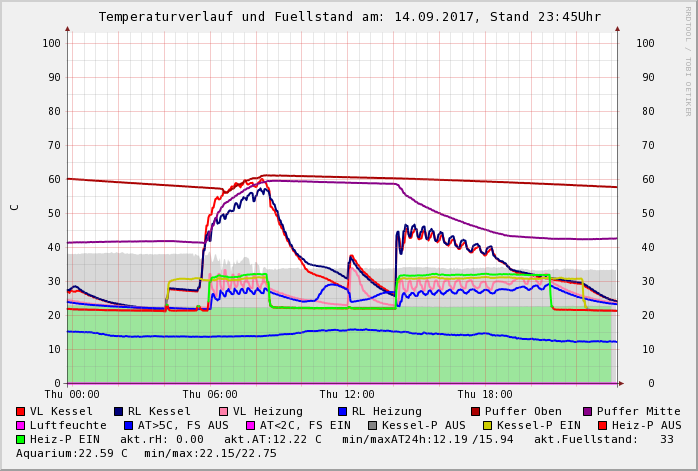Image resolution: width=698 pixels, height=471 pixels.
Task: Click the magenta Luftfeuchte legend swatch
Action: pyautogui.click(x=20, y=425)
